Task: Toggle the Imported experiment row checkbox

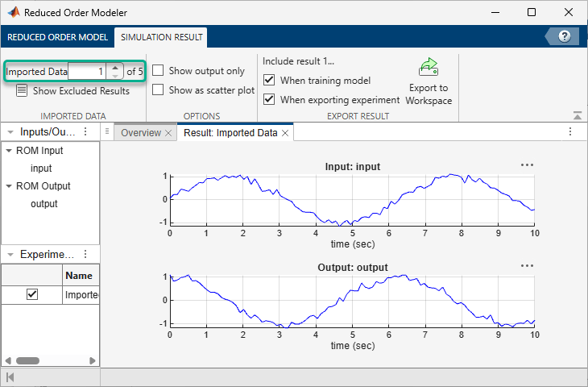Action: click(x=32, y=294)
